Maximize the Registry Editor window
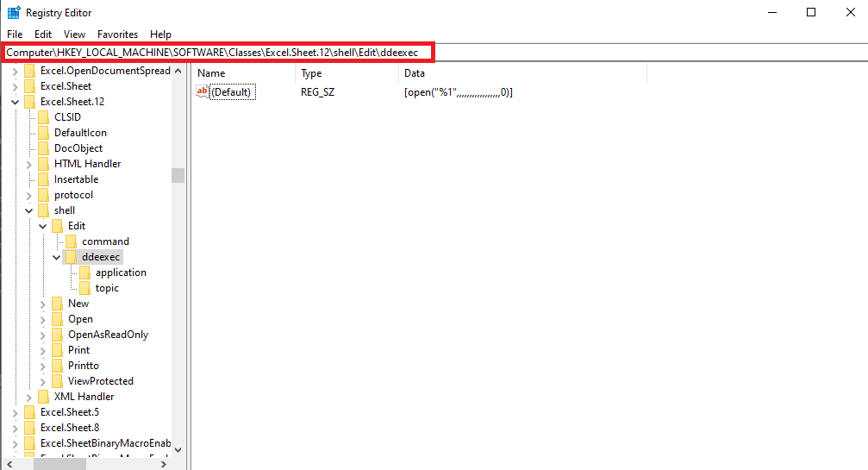 coord(811,12)
